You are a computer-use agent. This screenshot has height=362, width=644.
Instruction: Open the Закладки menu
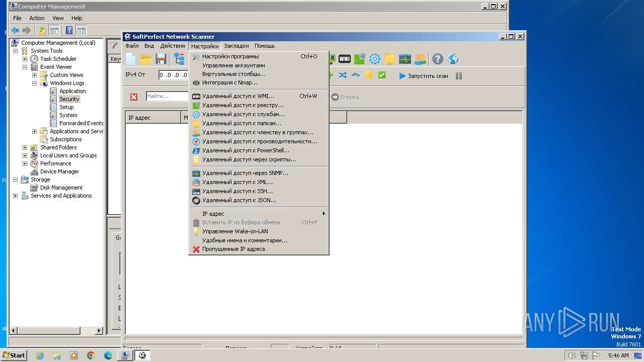click(x=236, y=46)
